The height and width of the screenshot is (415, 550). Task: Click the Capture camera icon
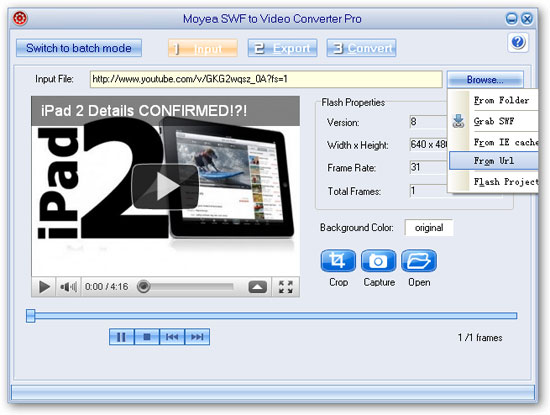[378, 261]
